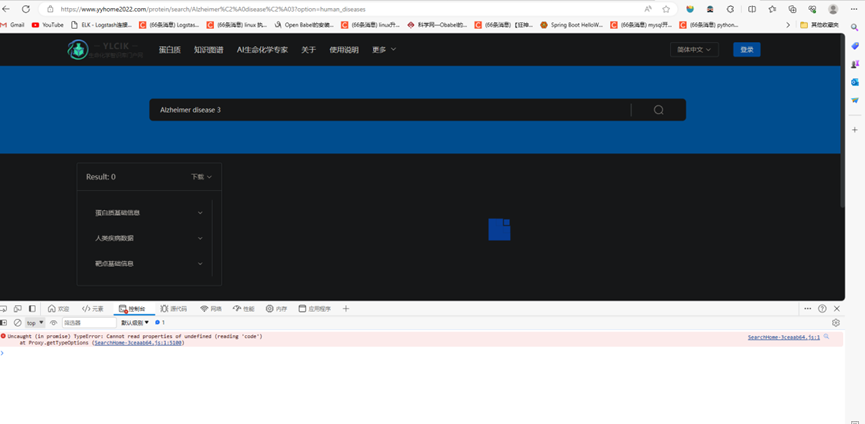865x424 pixels.
Task: Open the browser settings and more menu
Action: click(x=854, y=9)
